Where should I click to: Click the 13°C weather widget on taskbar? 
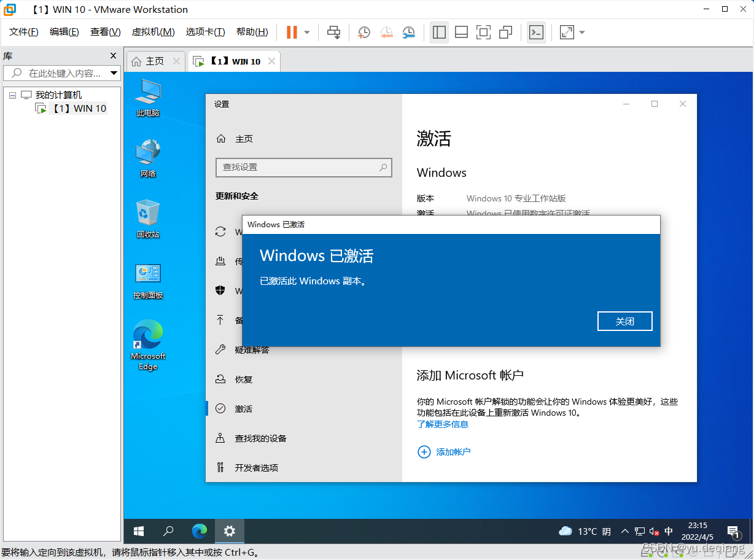click(585, 531)
